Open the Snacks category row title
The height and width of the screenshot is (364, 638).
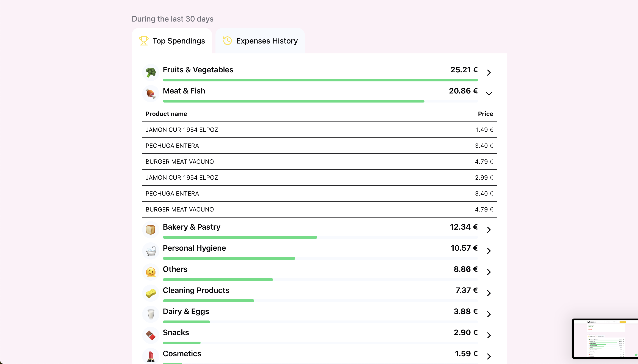176,333
